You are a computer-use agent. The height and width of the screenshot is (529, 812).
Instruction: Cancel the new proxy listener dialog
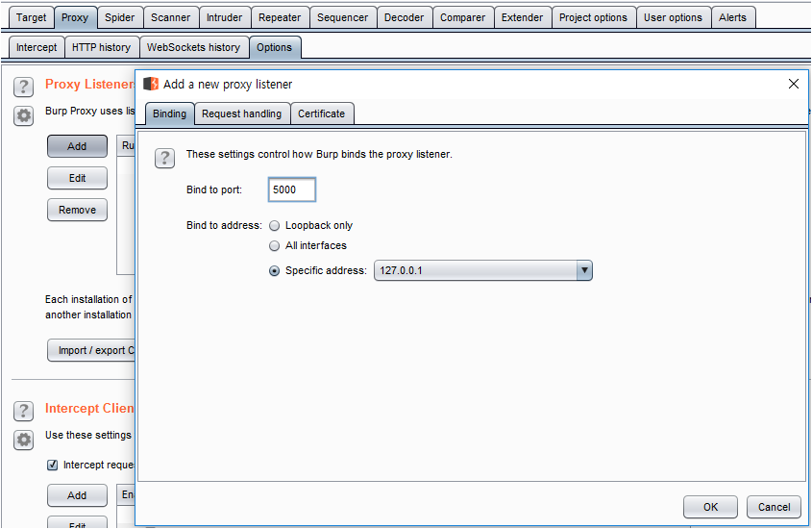(x=774, y=507)
